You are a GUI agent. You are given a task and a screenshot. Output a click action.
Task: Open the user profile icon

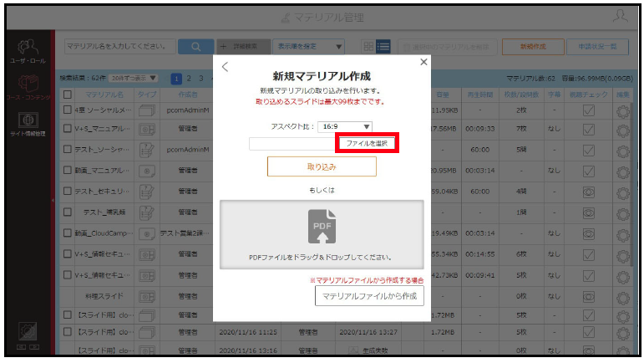coord(620,17)
